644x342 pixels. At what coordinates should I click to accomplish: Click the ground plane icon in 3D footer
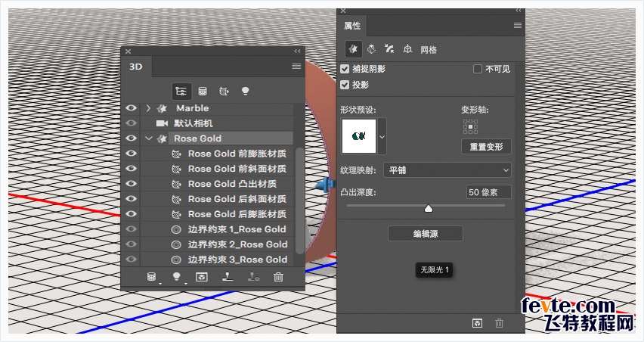[227, 277]
